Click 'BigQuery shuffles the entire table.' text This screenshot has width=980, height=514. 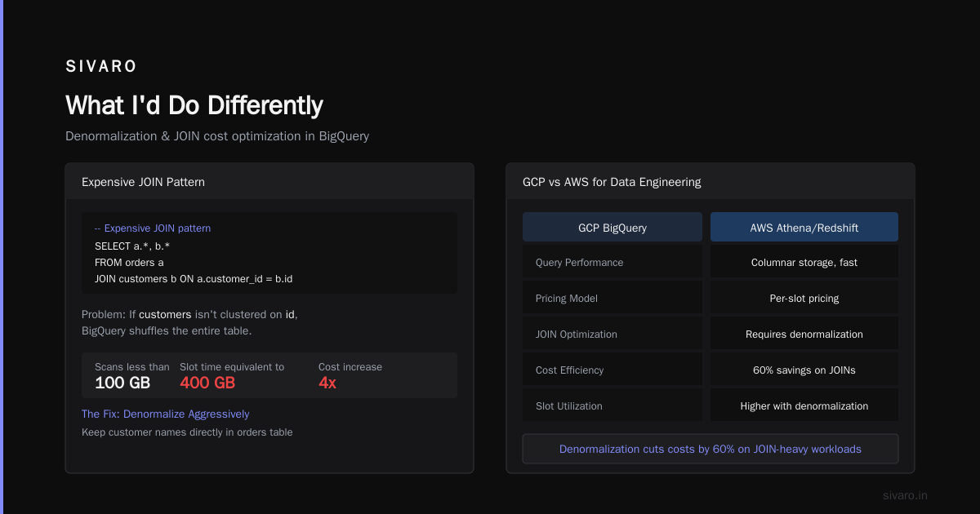point(167,330)
